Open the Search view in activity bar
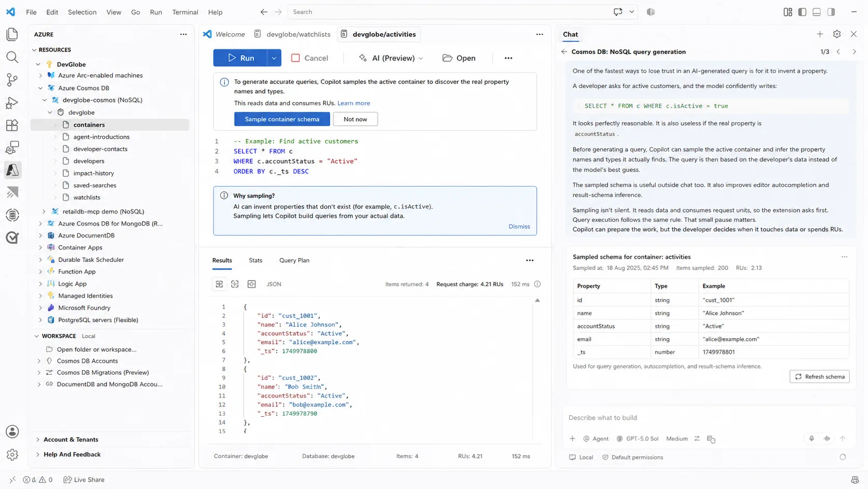868x489 pixels. tap(12, 57)
